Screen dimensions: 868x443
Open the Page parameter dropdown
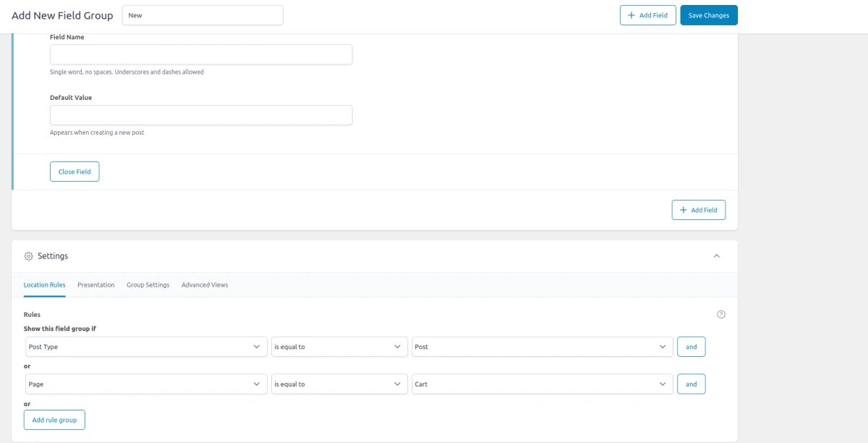[146, 384]
